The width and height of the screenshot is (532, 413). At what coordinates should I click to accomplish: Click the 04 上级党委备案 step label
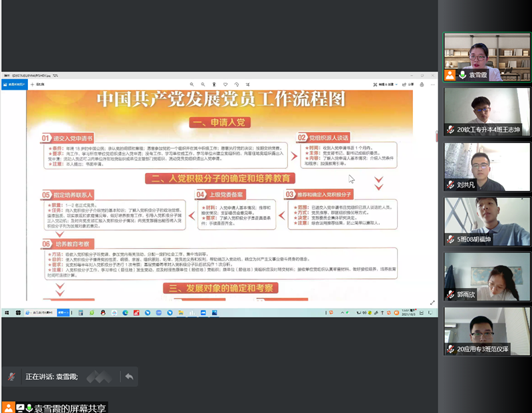(221, 194)
